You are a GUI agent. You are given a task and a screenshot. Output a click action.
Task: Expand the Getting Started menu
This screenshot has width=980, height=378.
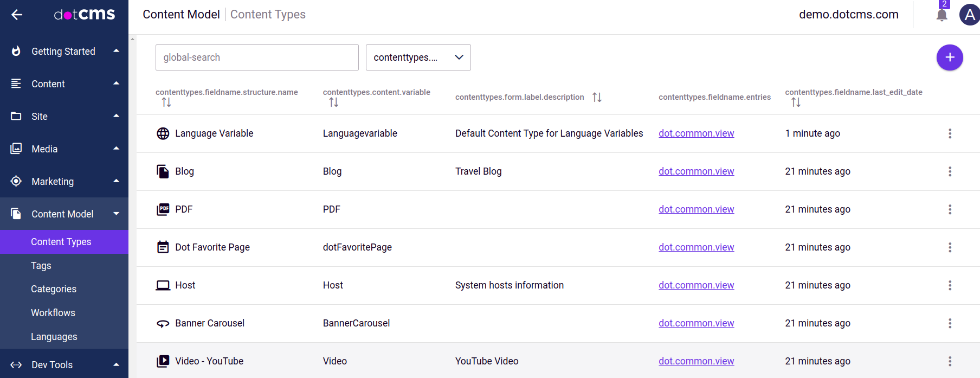116,51
